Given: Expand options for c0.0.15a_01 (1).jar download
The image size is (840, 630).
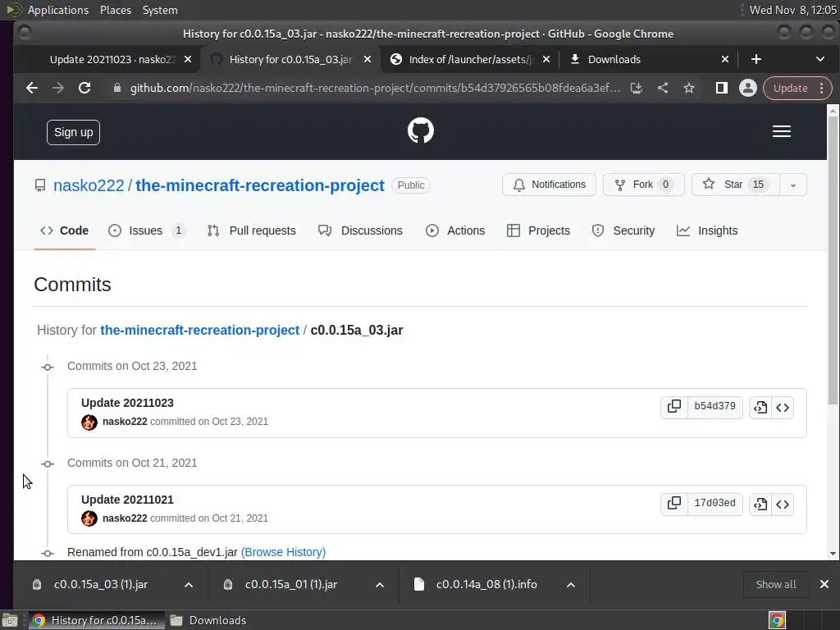Looking at the screenshot, I should click(x=380, y=585).
